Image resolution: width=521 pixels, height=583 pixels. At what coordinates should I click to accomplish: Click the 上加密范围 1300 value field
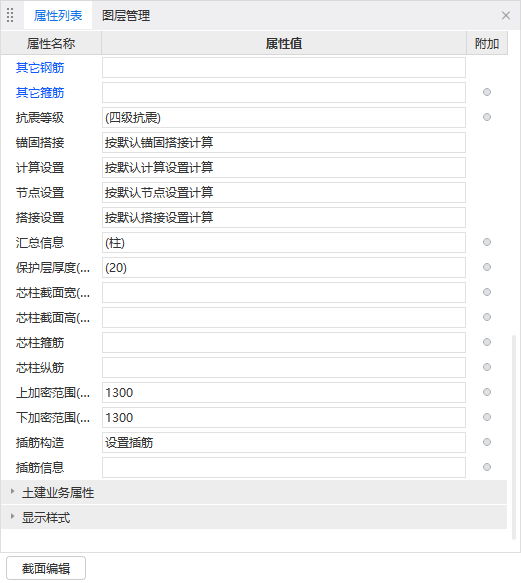[284, 392]
